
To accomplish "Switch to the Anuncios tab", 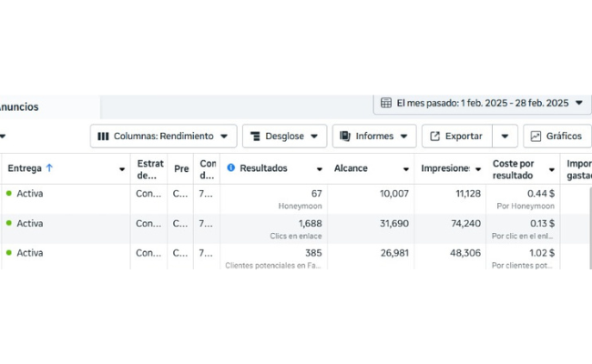I will (20, 106).
